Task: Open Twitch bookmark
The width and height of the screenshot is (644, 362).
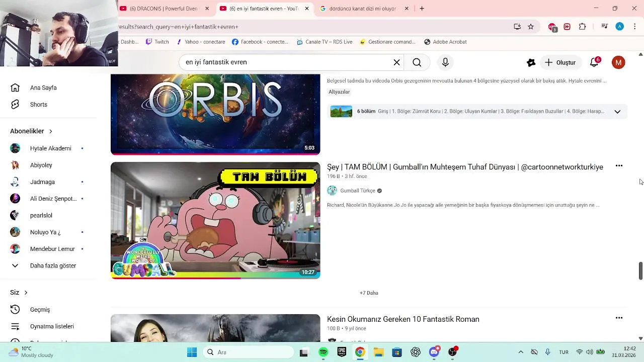Action: tap(157, 42)
